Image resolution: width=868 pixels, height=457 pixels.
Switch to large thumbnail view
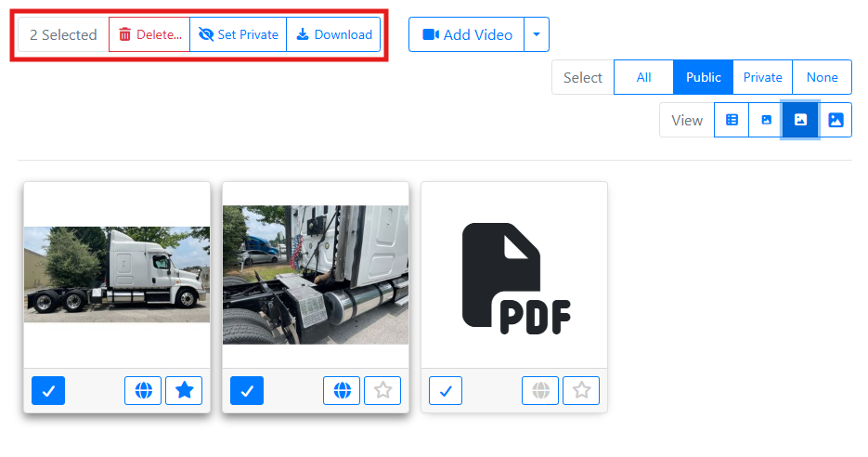pyautogui.click(x=836, y=120)
